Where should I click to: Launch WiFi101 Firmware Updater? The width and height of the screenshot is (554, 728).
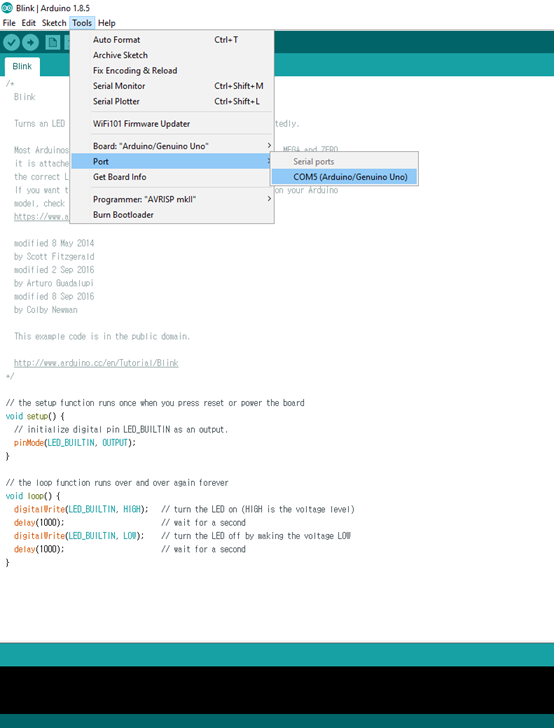point(172,124)
